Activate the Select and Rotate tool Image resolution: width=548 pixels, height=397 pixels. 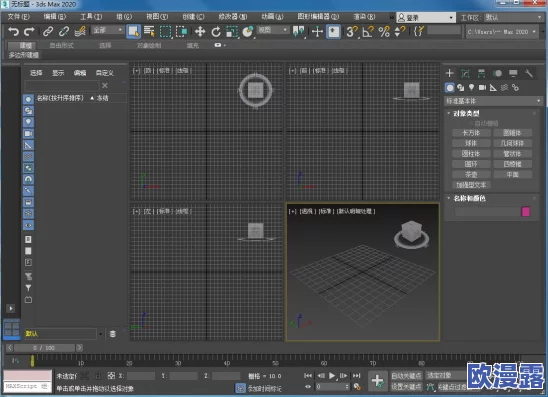(216, 31)
